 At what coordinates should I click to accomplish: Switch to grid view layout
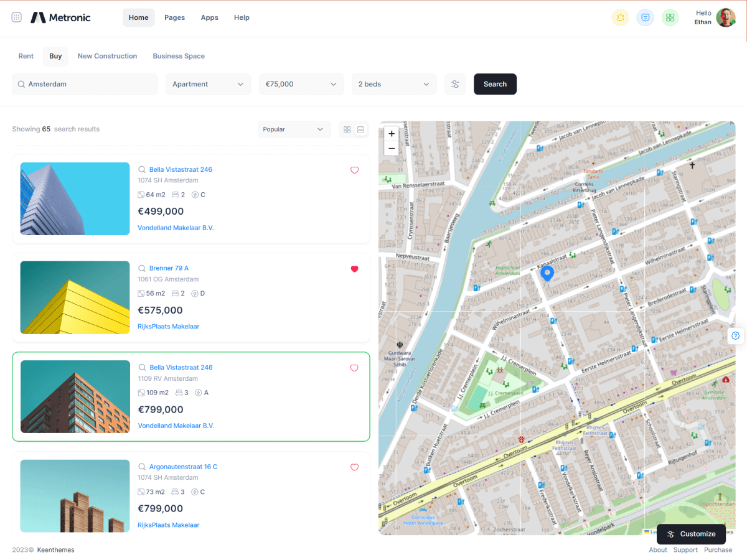pos(347,129)
